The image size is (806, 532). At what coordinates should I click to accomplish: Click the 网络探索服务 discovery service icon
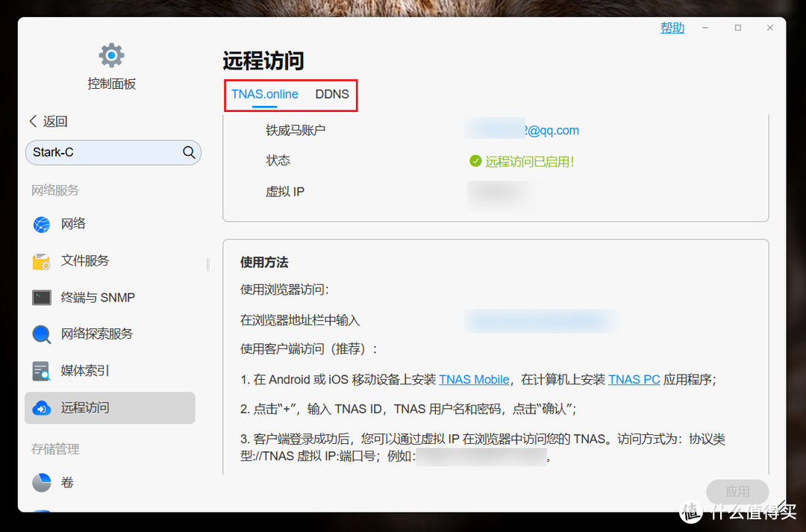click(41, 334)
